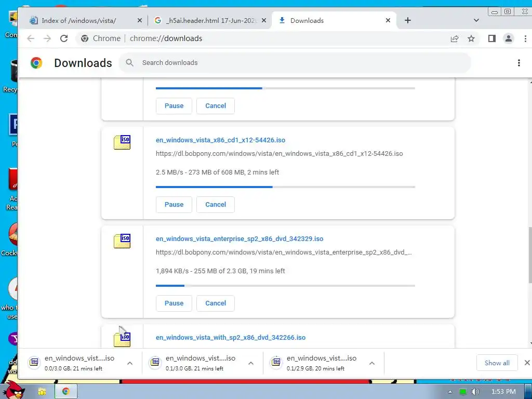Click the x86_cd1 source URL text

pos(279,154)
